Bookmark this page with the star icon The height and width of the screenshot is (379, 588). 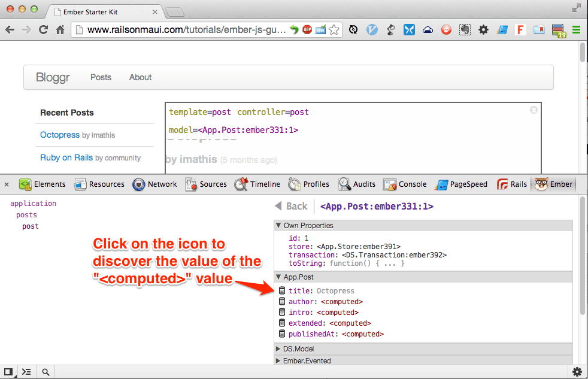[334, 29]
